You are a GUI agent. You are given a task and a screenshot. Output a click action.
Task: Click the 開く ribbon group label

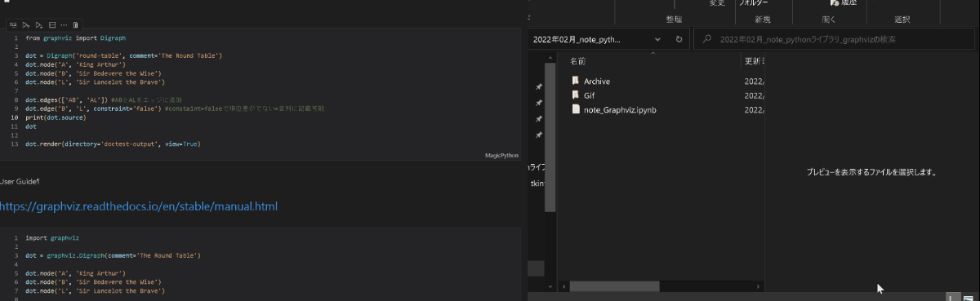coord(829,20)
